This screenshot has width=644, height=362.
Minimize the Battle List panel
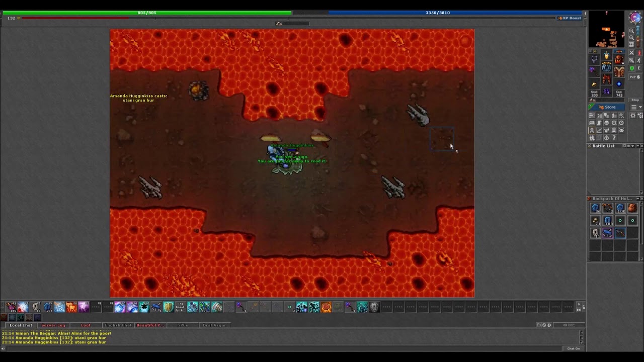click(638, 146)
